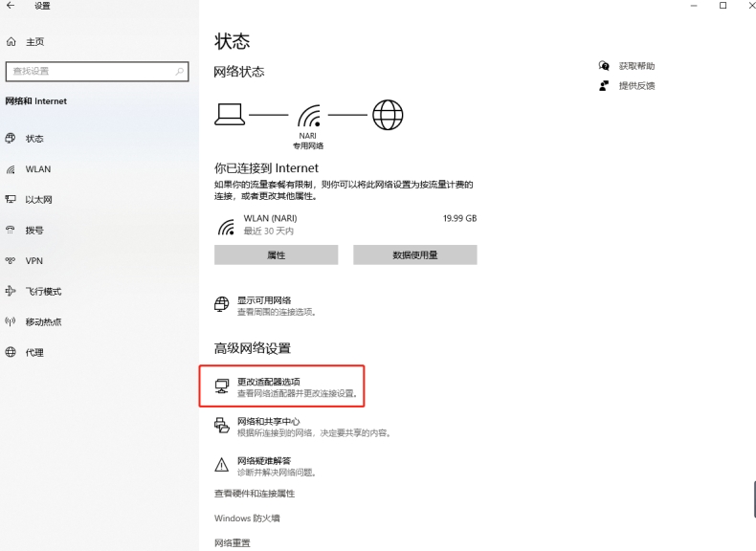Click the 显示可用网络 globe icon
The height and width of the screenshot is (551, 756).
coord(222,304)
